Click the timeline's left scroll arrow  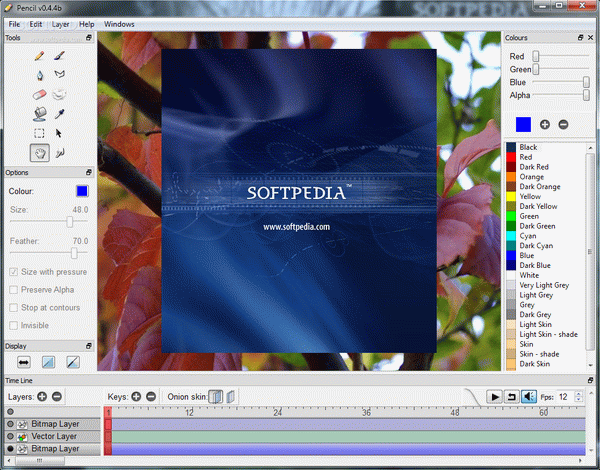(x=9, y=461)
